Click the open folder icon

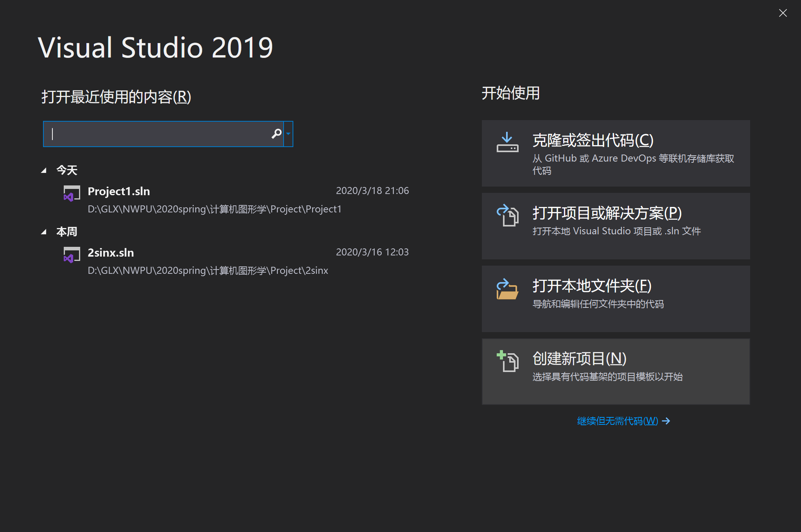pos(507,289)
